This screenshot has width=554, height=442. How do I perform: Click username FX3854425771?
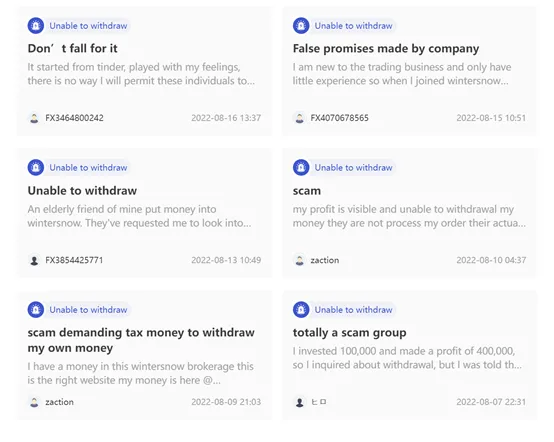[x=74, y=260]
